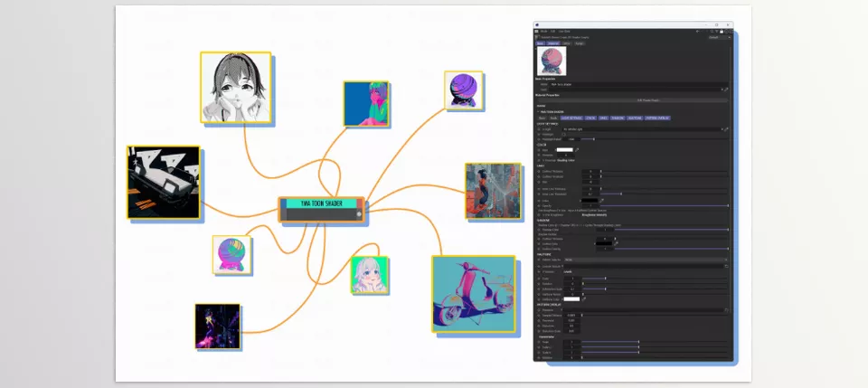The height and width of the screenshot is (388, 868).
Task: Click the teal scooter render thumbnail
Action: (473, 294)
